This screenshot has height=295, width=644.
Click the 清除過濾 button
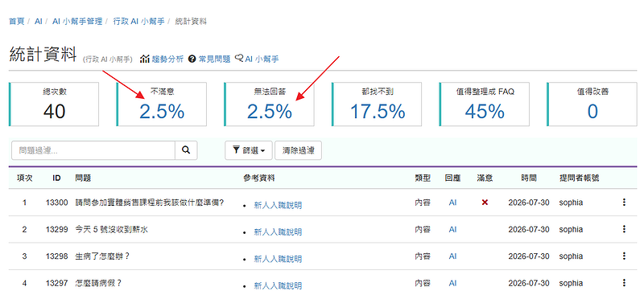tap(298, 150)
